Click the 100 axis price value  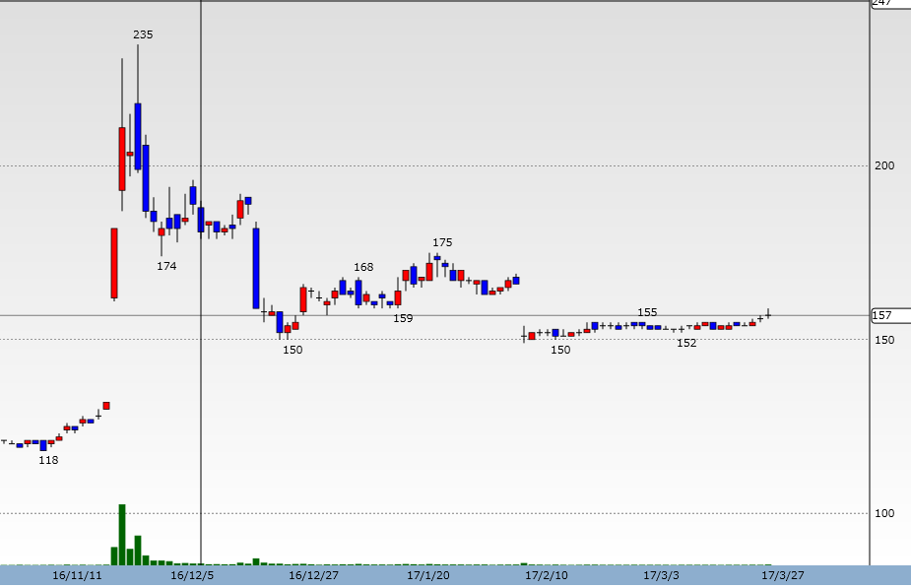[x=884, y=513]
